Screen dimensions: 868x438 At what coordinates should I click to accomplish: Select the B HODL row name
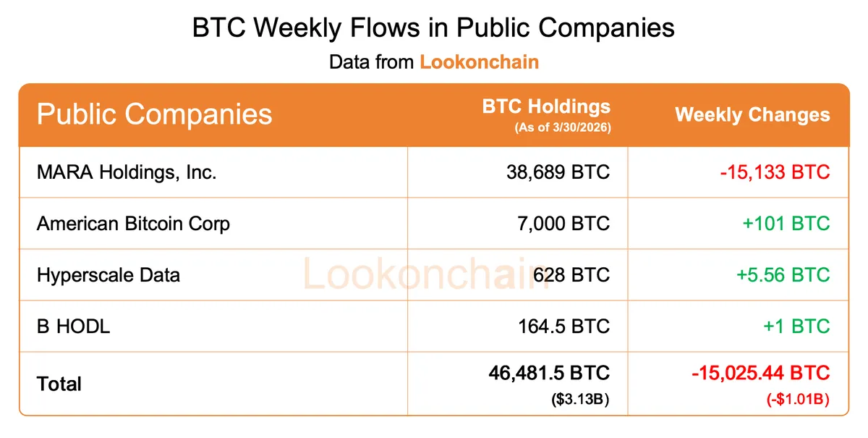74,327
